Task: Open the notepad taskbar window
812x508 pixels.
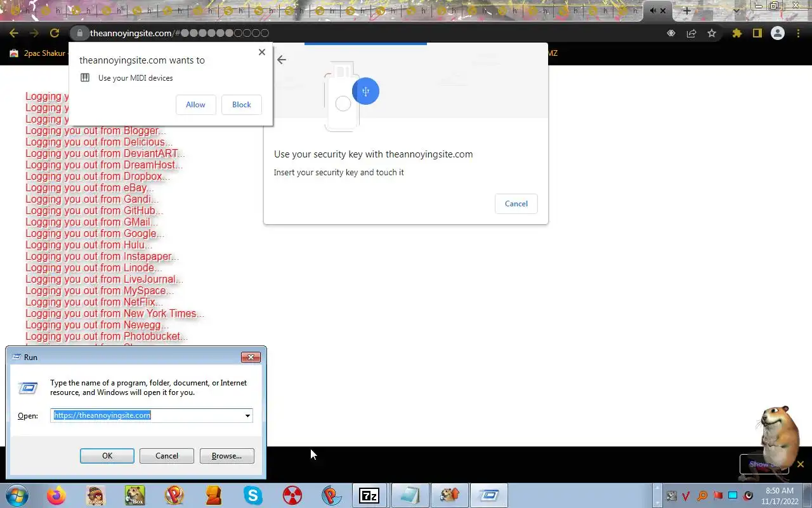Action: 410,495
